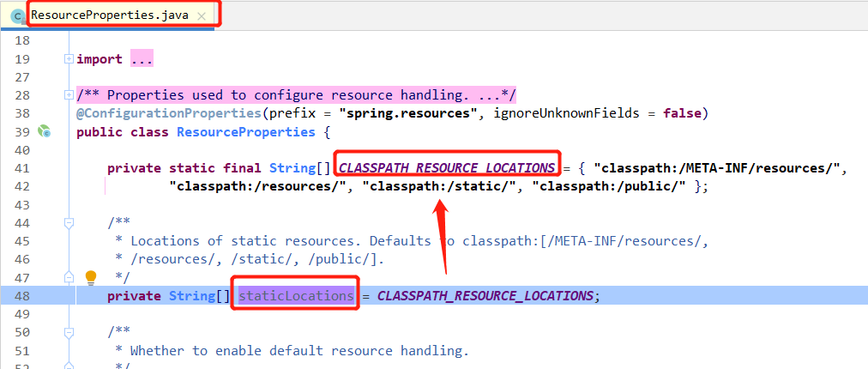Click the yellow lightbulb intention icon

tap(91, 277)
